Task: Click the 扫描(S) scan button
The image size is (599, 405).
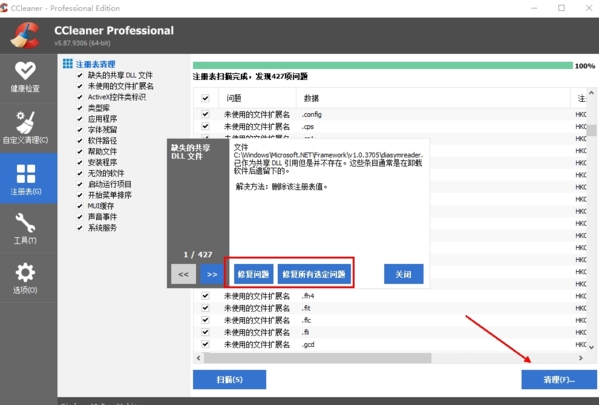Action: coord(230,379)
